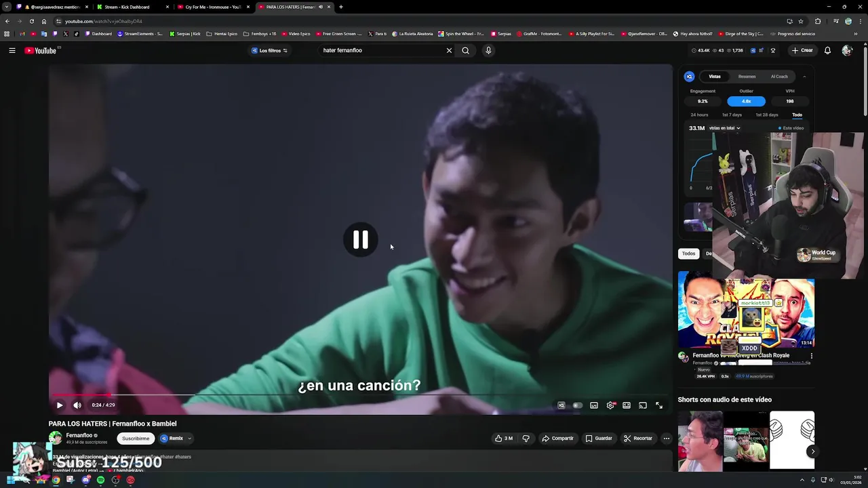Select the Engagement 9.2% pill
Viewport: 868px width, 488px height.
703,101
